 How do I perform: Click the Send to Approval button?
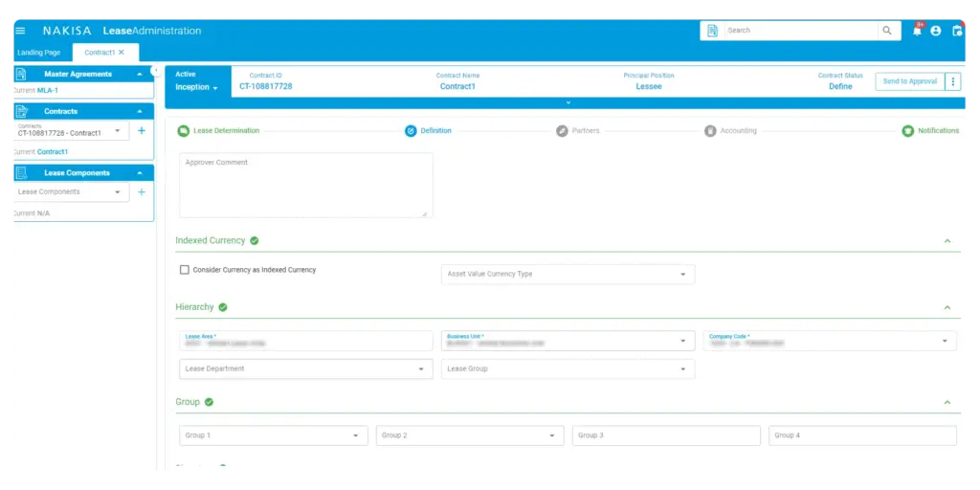click(x=909, y=81)
